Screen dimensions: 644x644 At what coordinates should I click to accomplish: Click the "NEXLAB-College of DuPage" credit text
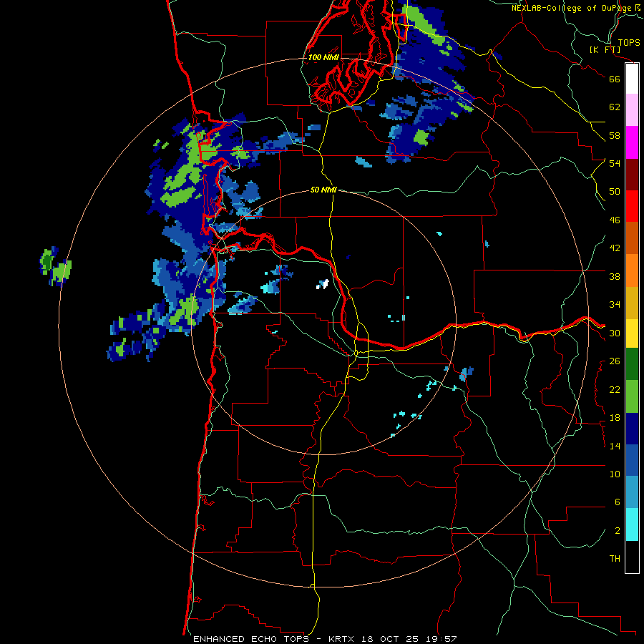tap(572, 8)
